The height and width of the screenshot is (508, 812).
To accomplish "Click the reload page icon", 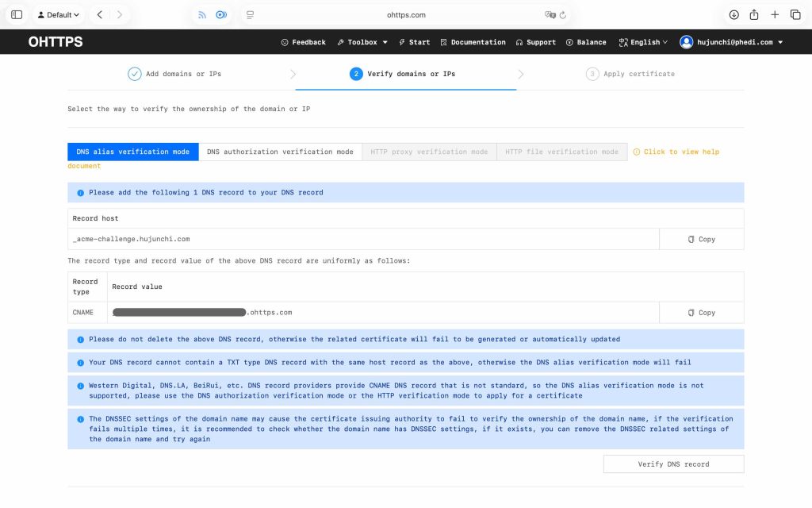I will click(563, 14).
